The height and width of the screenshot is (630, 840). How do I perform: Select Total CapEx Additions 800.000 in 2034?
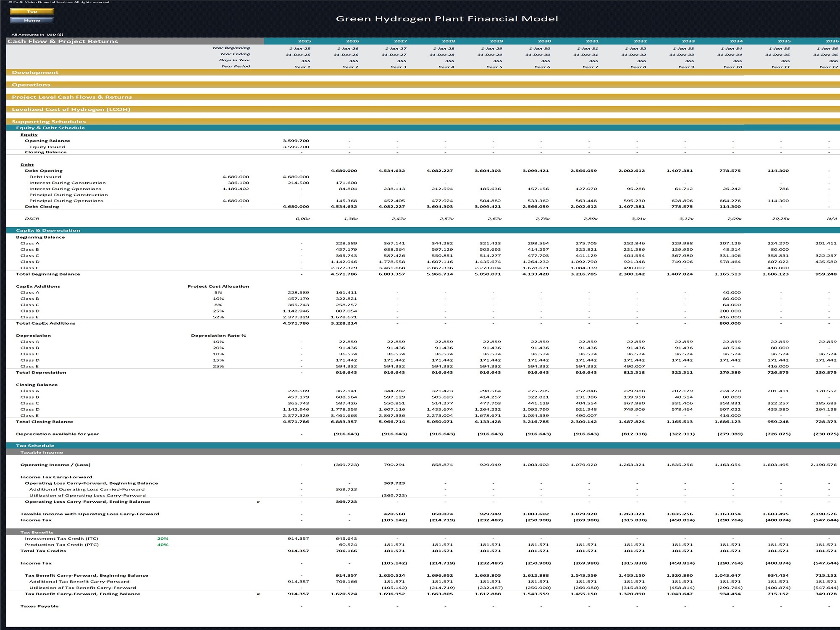pyautogui.click(x=730, y=323)
